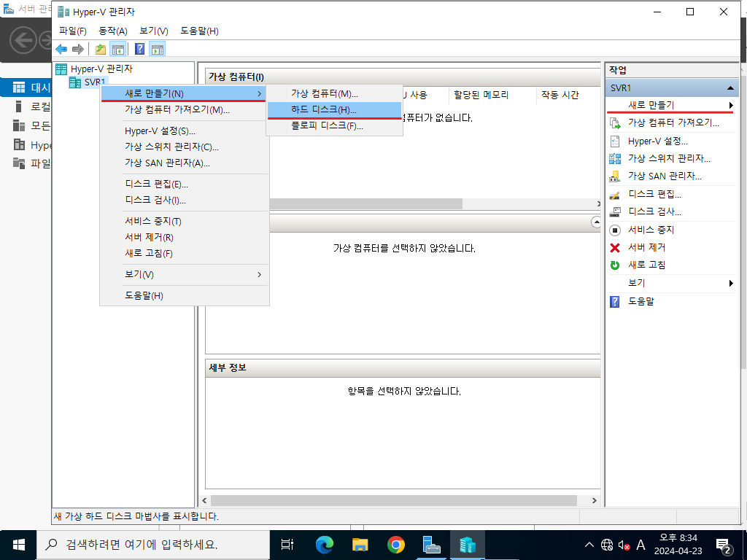Click the bottom scrollbar right arrow
Image resolution: width=747 pixels, height=560 pixels.
594,500
